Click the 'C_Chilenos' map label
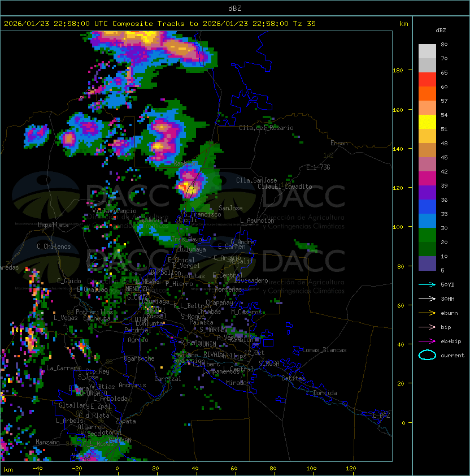This screenshot has height=476, width=470. click(54, 246)
